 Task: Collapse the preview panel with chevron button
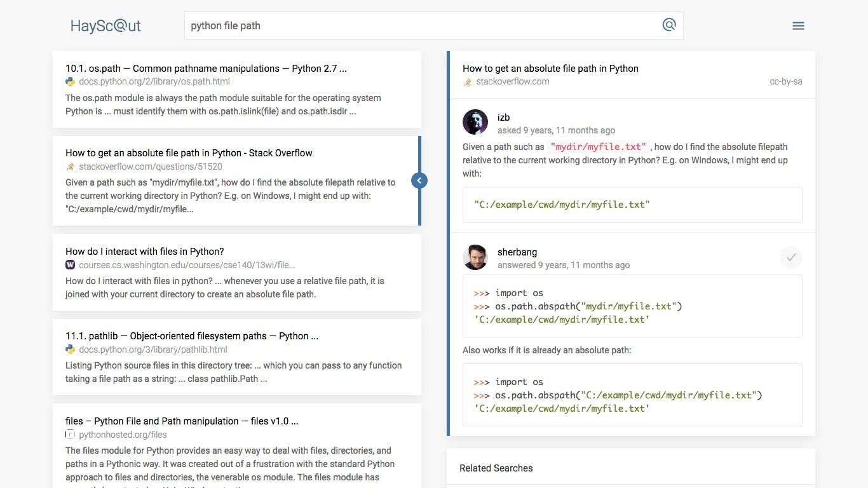pyautogui.click(x=419, y=181)
